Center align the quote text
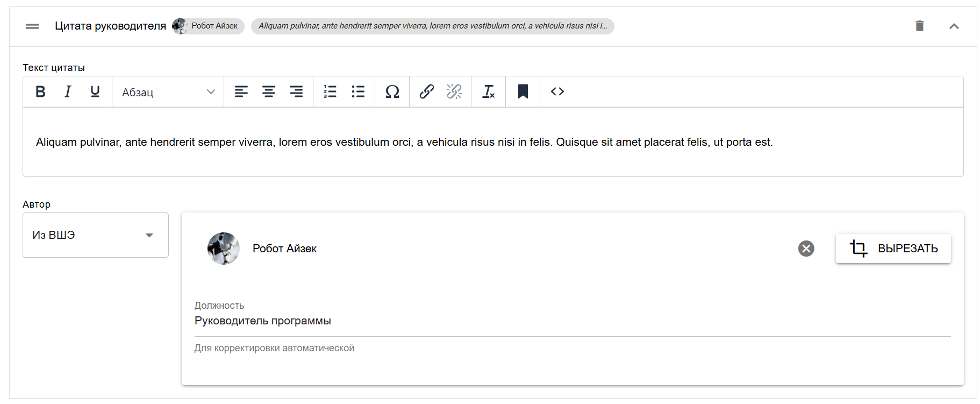Screen dimensions: 980x404 click(x=269, y=92)
